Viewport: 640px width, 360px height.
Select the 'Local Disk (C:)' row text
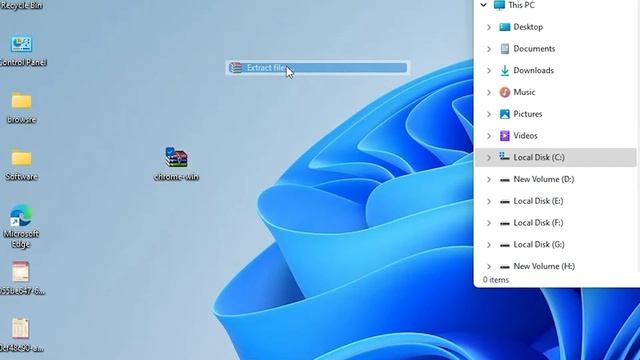[x=539, y=158]
